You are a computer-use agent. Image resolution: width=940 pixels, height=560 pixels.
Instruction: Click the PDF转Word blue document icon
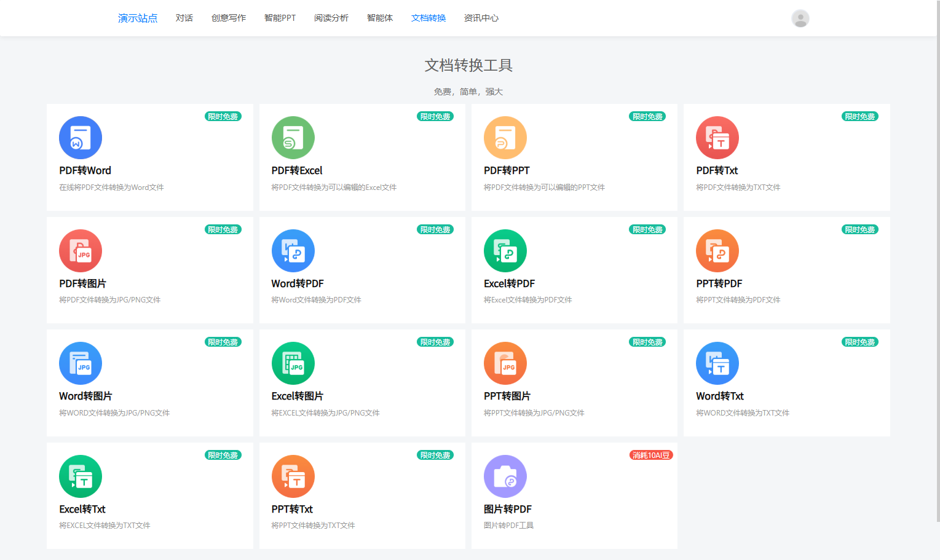(81, 138)
